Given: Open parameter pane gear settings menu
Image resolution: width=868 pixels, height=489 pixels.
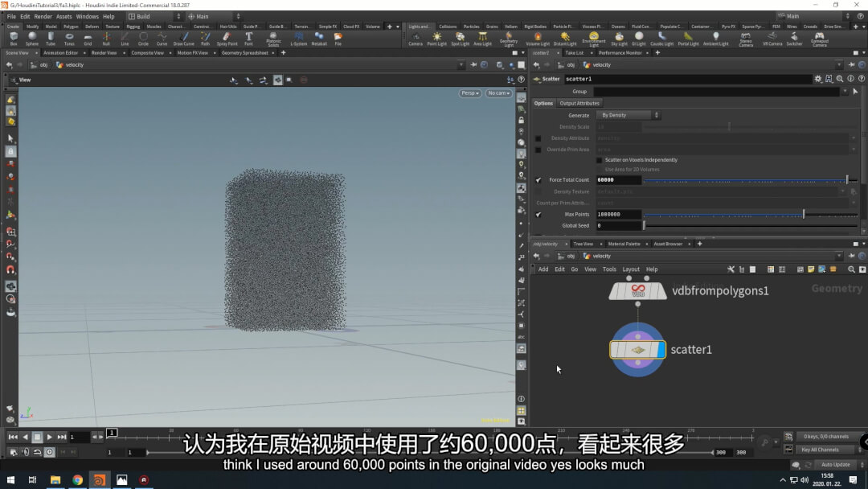Looking at the screenshot, I should (817, 79).
